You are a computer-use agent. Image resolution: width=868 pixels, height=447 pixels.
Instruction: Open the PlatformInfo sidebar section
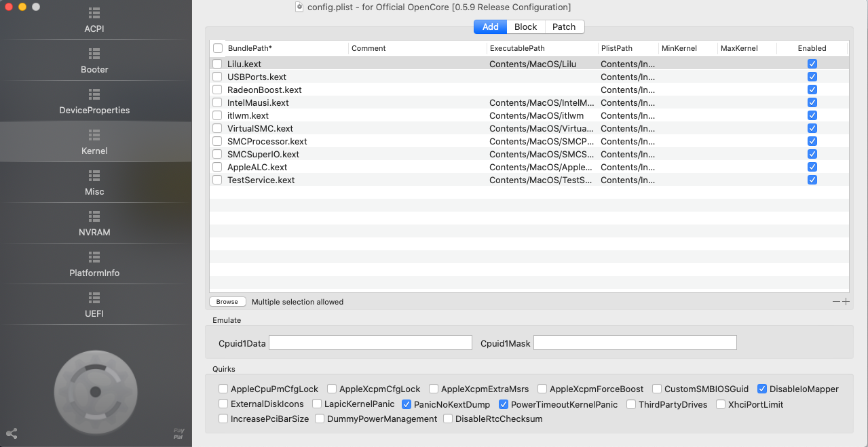point(94,265)
